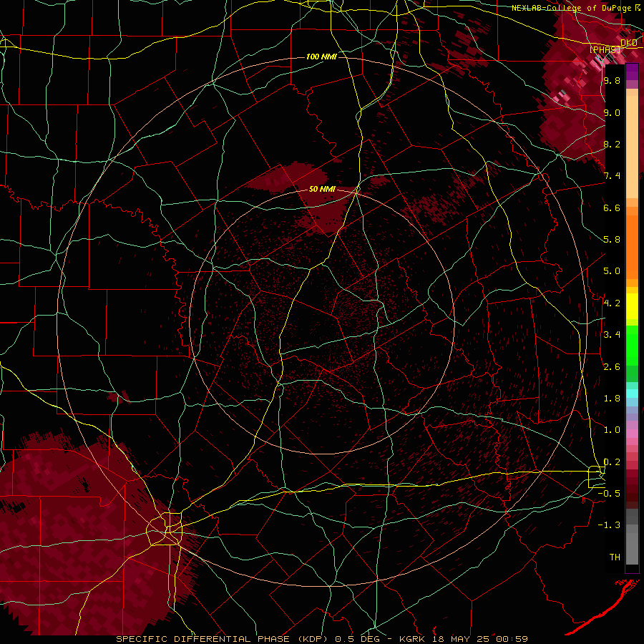Pick the orange color bar segment
The width and height of the screenshot is (644, 644).
point(632,248)
